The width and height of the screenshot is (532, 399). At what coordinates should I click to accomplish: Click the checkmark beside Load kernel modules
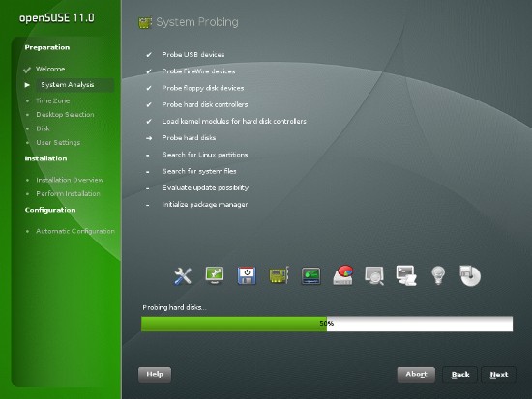pyautogui.click(x=149, y=121)
